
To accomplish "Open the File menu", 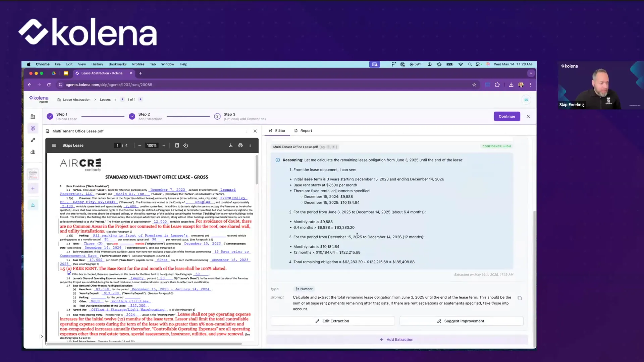I will (58, 64).
